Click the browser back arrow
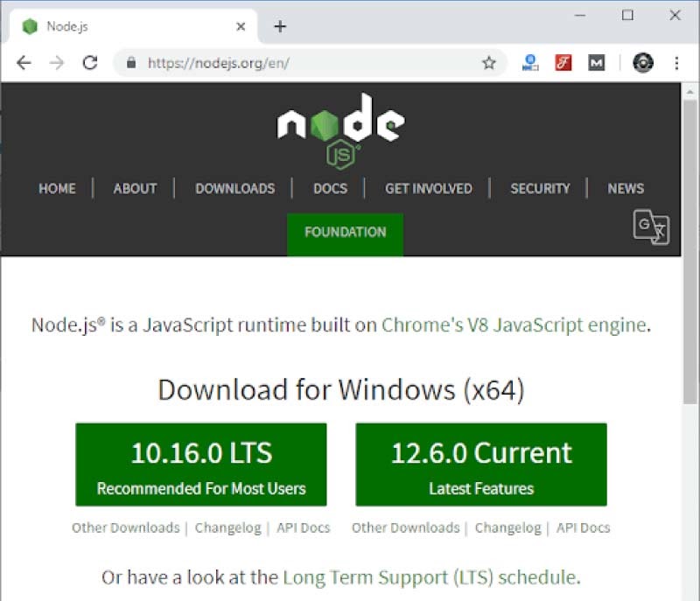Viewport: 700px width, 601px height. tap(24, 63)
